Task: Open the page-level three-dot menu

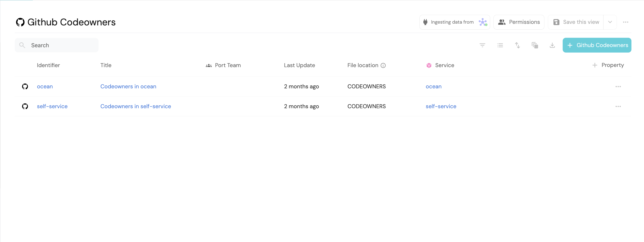Action: (x=625, y=22)
